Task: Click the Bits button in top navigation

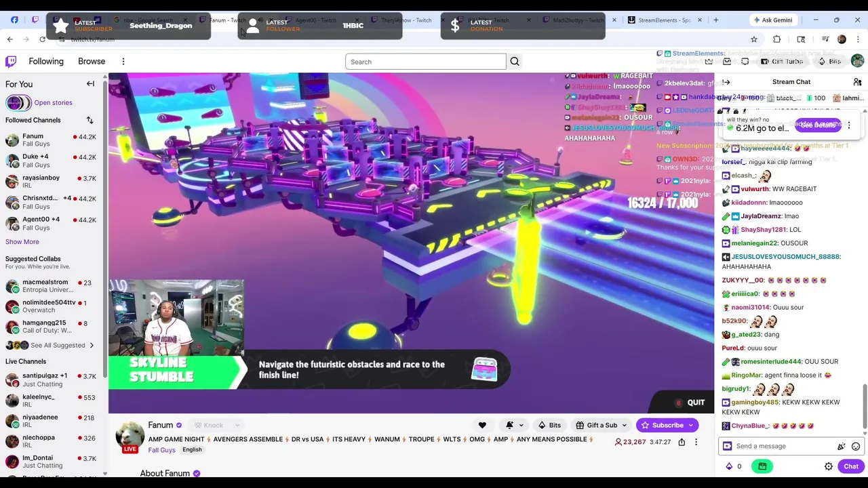Action: [x=829, y=62]
